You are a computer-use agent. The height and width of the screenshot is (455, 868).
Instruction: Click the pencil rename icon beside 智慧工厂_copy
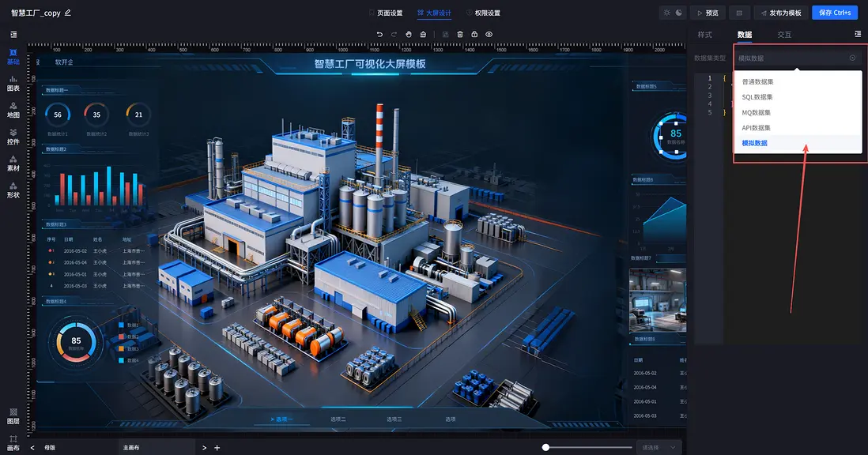(67, 12)
